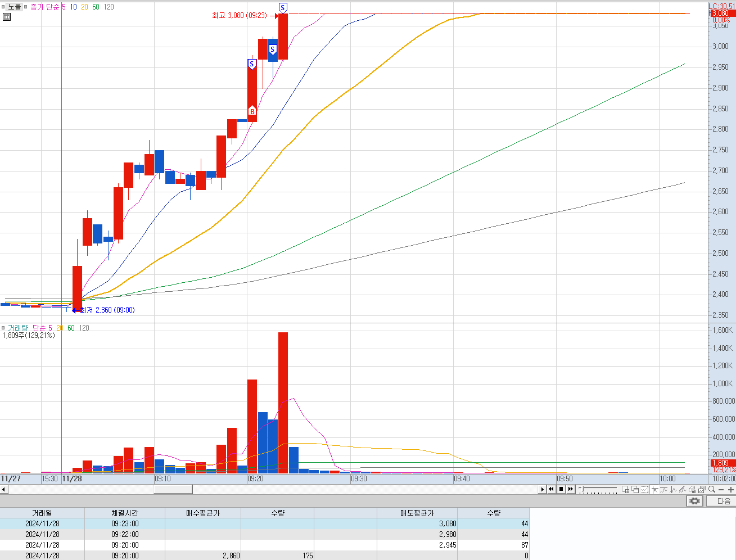Click the 최고 3,080 (09:23) high label
The image size is (736, 560).
(240, 16)
